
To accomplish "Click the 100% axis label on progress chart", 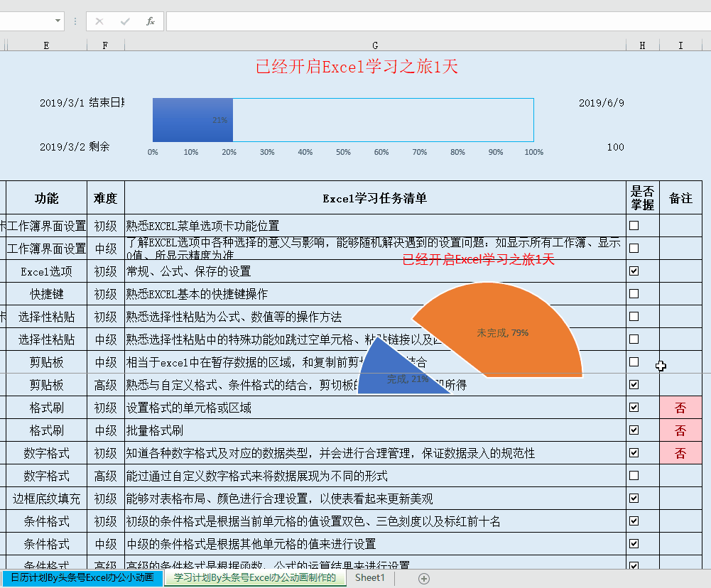I will (x=533, y=152).
